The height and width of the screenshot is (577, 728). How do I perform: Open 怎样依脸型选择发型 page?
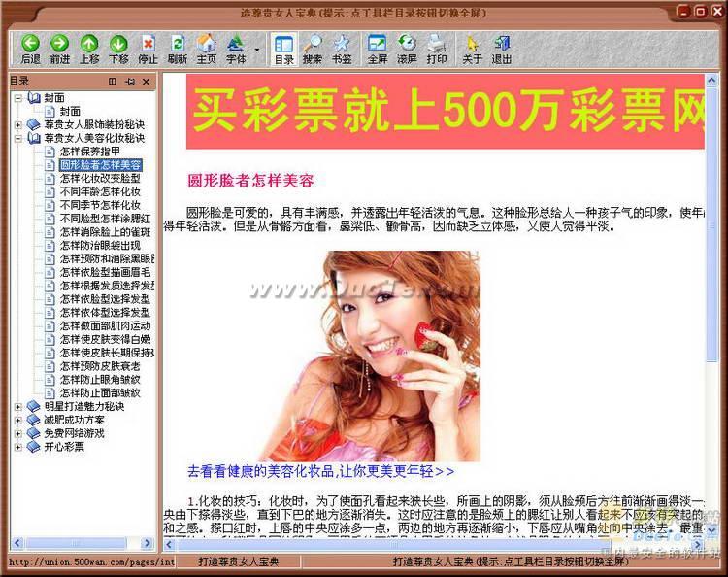105,299
